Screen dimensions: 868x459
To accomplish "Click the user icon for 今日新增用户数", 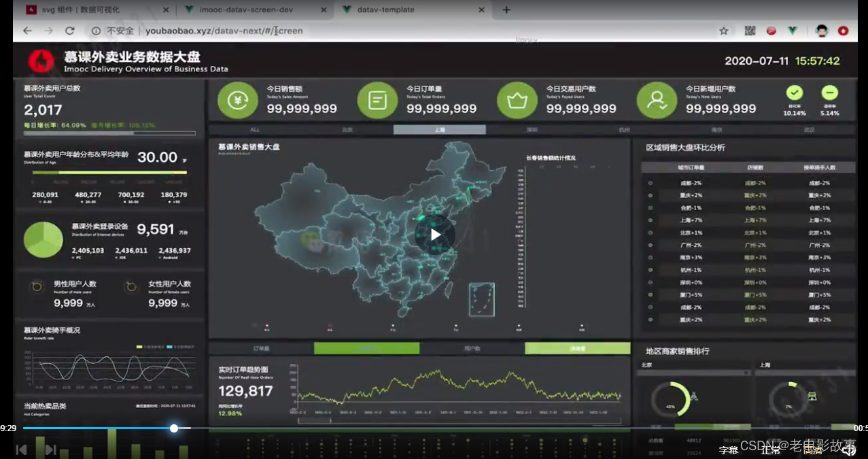I will (657, 101).
